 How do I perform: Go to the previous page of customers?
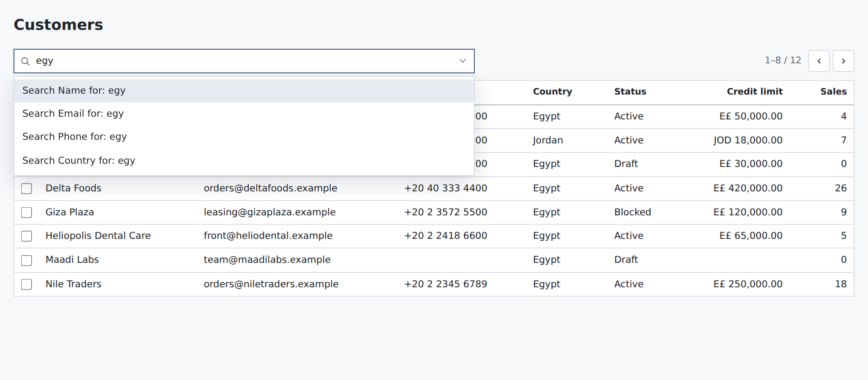pos(819,61)
